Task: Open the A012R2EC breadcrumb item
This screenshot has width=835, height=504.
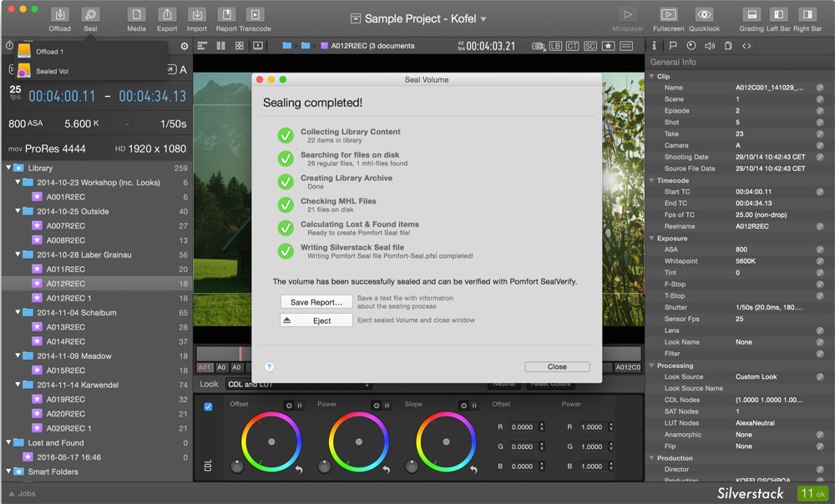Action: pos(367,46)
